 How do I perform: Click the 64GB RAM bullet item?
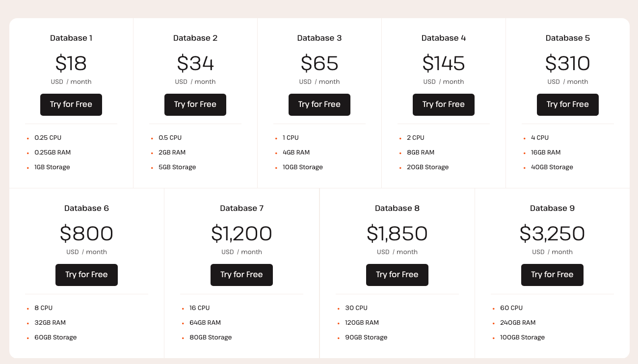point(205,323)
